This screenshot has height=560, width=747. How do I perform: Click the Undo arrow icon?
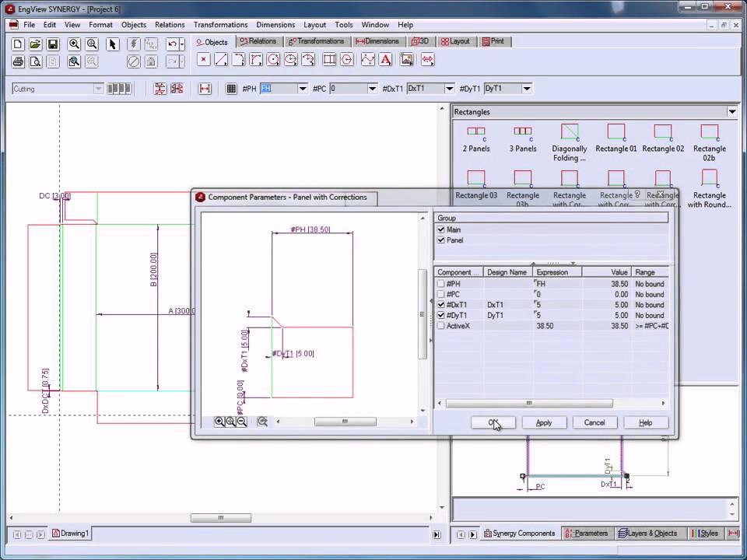point(172,44)
